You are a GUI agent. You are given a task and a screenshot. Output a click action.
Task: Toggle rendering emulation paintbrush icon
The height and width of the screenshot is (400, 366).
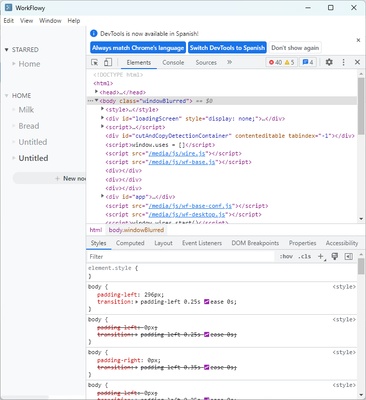click(x=335, y=256)
